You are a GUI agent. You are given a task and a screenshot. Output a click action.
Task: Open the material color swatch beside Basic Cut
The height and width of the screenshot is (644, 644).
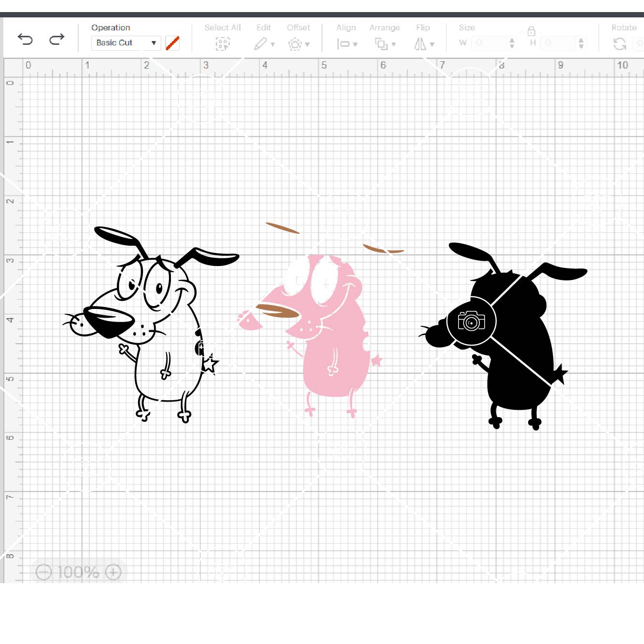(172, 43)
